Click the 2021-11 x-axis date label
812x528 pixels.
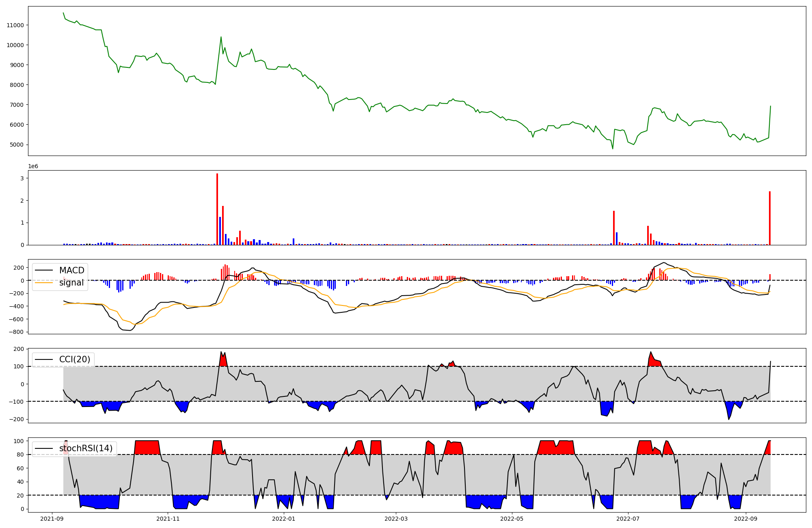pos(168,519)
